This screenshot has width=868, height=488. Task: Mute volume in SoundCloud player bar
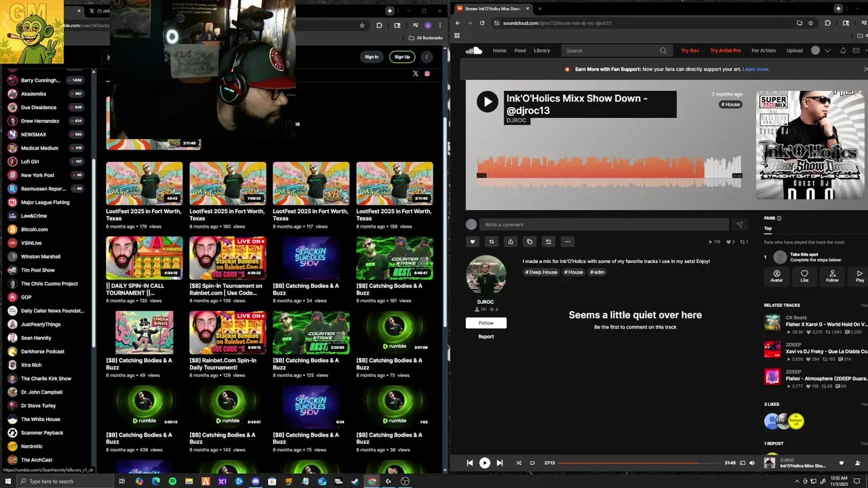[x=752, y=463]
